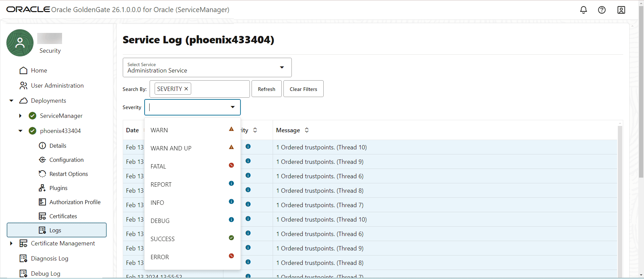
Task: Open Certificates under phoenix433404
Action: [x=63, y=216]
